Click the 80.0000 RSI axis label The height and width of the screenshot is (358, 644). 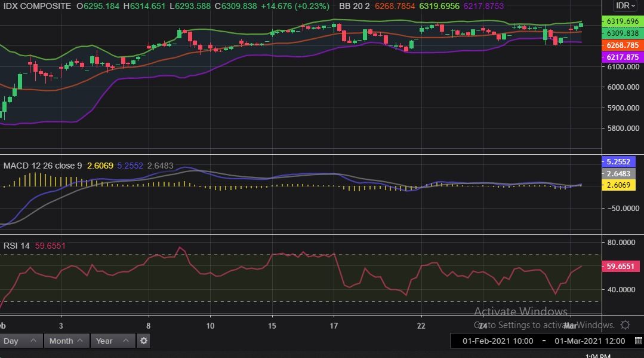[621, 243]
